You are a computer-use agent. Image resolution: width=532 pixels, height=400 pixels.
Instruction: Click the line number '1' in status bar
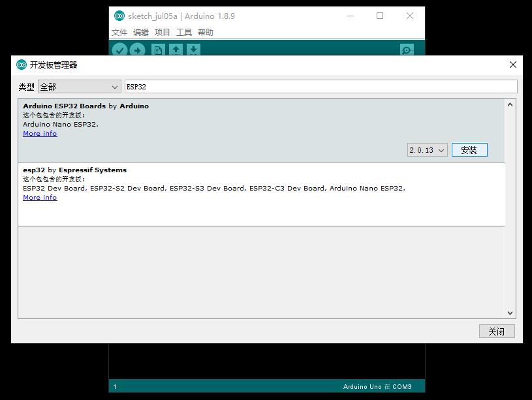(x=115, y=387)
